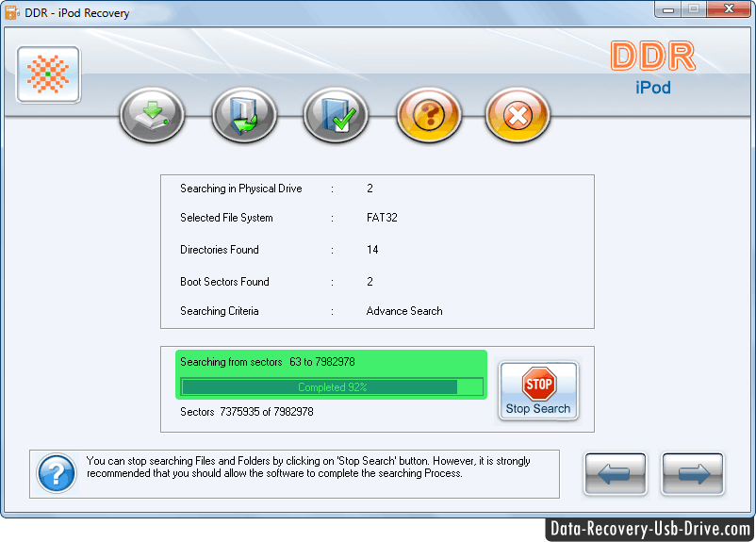Click the 'Advance Search' value
Viewport: 756px width, 542px height.
tap(404, 311)
